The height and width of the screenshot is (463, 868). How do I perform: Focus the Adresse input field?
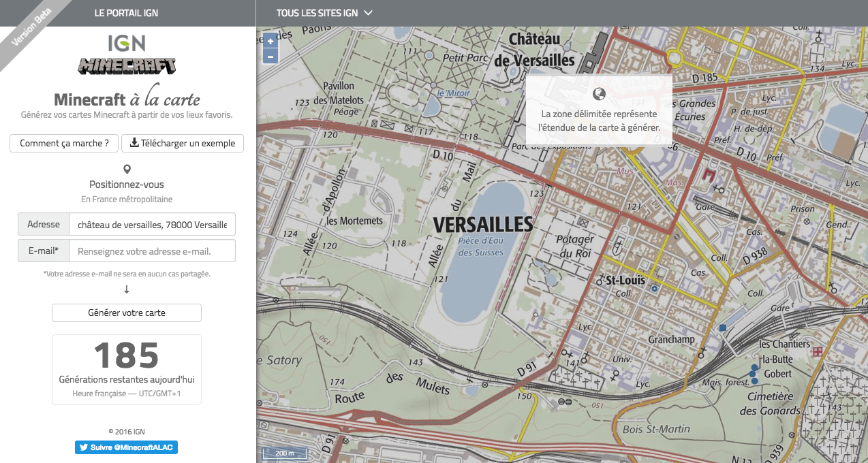click(153, 224)
